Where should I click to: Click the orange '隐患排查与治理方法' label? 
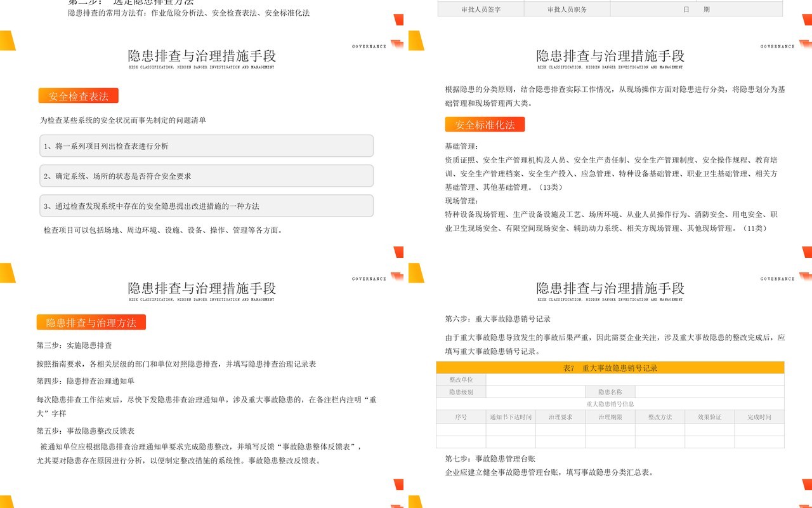91,323
